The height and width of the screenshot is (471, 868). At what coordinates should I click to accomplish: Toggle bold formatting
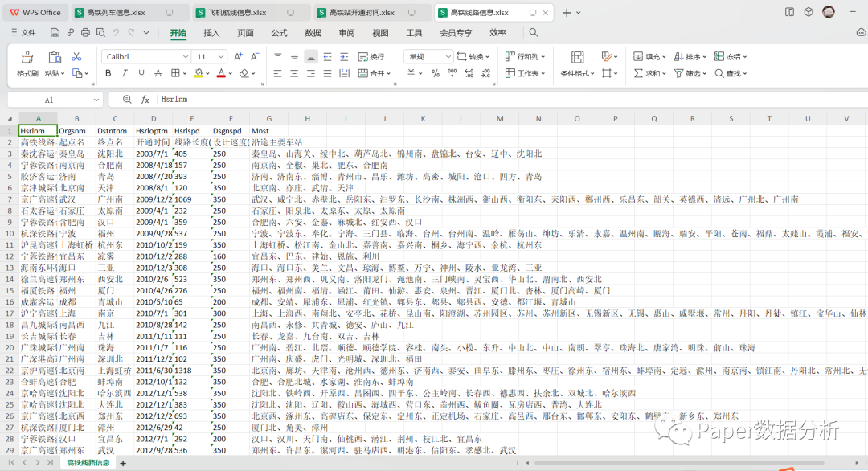[108, 73]
